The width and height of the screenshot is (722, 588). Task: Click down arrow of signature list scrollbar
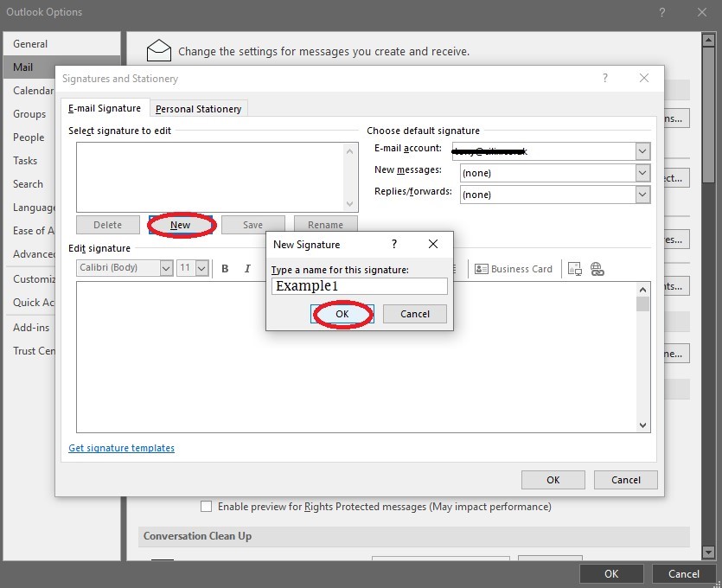click(349, 203)
